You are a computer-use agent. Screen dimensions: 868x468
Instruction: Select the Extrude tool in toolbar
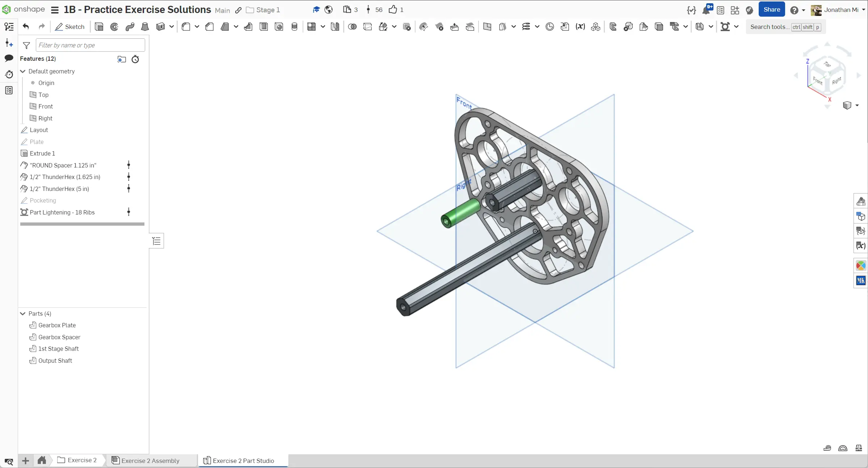click(99, 27)
